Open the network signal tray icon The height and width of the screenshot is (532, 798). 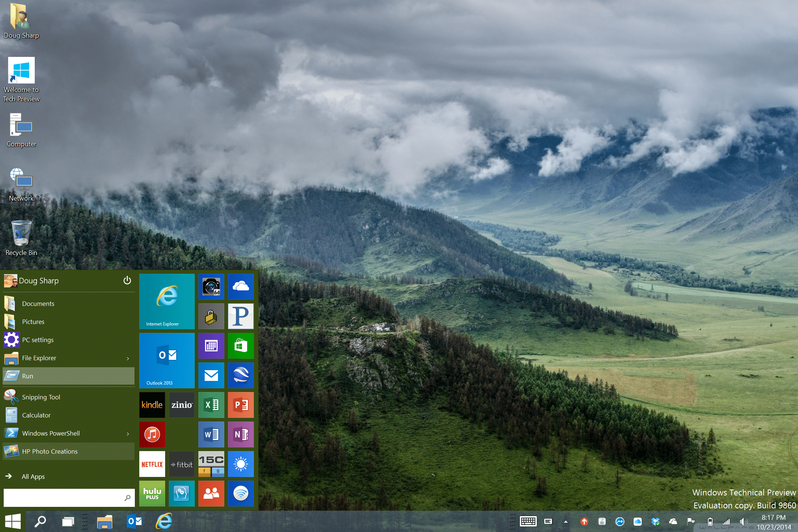click(726, 522)
